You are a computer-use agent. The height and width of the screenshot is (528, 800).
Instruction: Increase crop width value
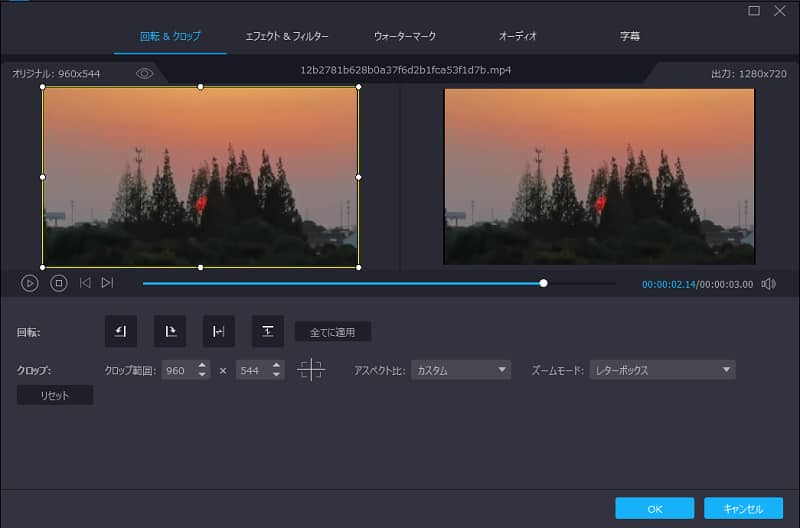(202, 365)
